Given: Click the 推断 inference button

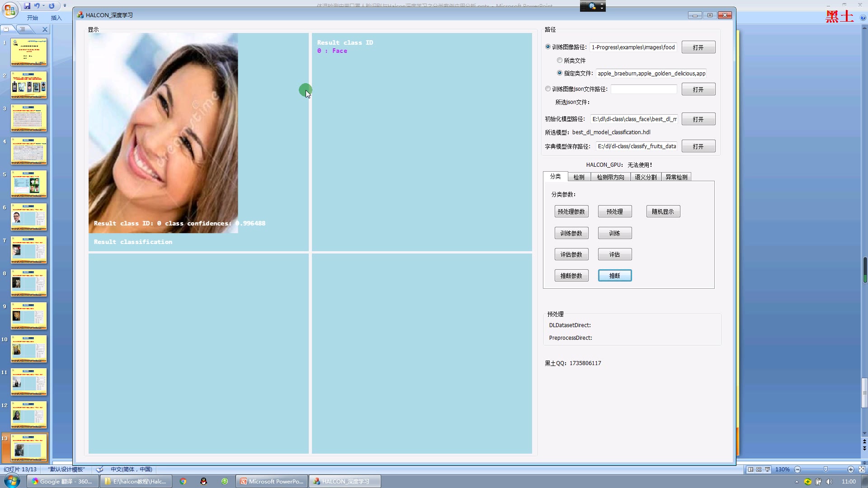Looking at the screenshot, I should [614, 276].
